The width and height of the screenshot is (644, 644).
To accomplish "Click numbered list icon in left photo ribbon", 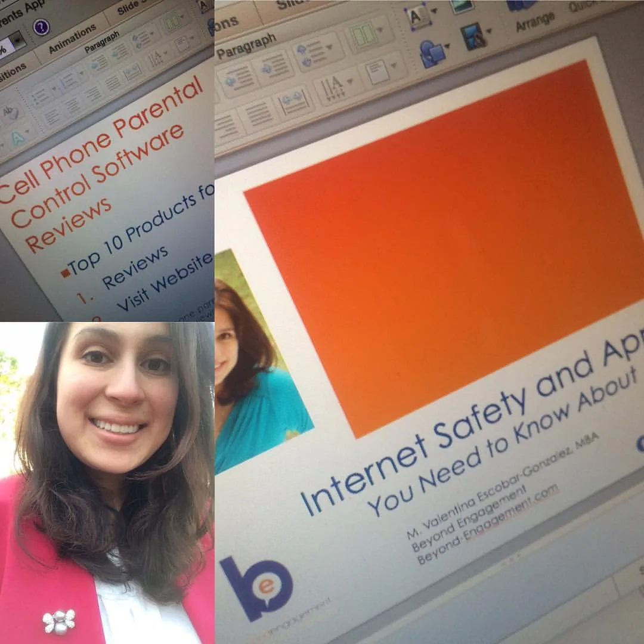I will [x=69, y=80].
